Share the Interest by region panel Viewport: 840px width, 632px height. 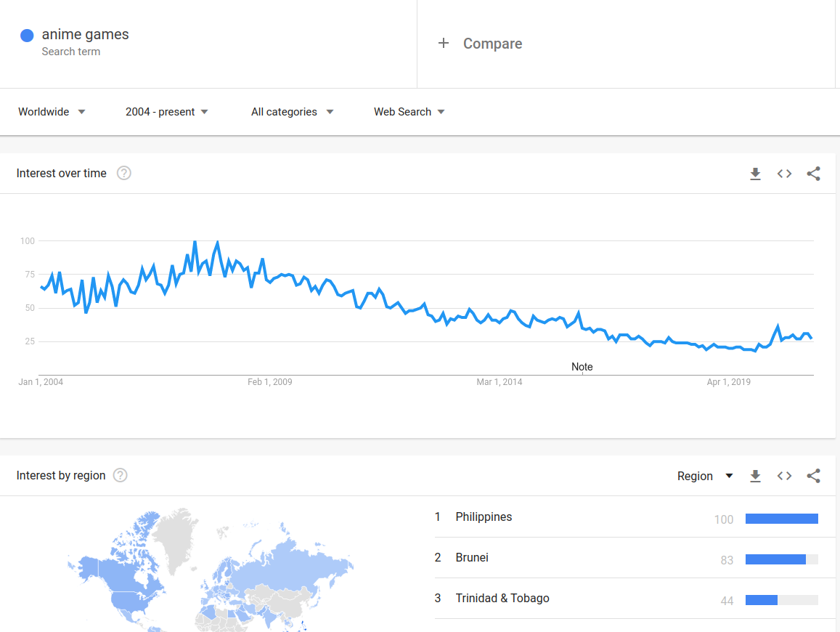point(813,476)
